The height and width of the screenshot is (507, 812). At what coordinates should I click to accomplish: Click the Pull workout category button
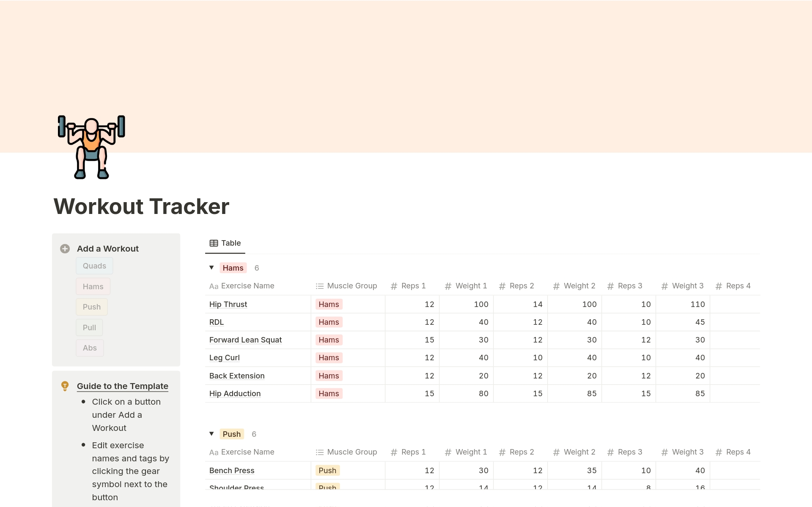pyautogui.click(x=89, y=327)
